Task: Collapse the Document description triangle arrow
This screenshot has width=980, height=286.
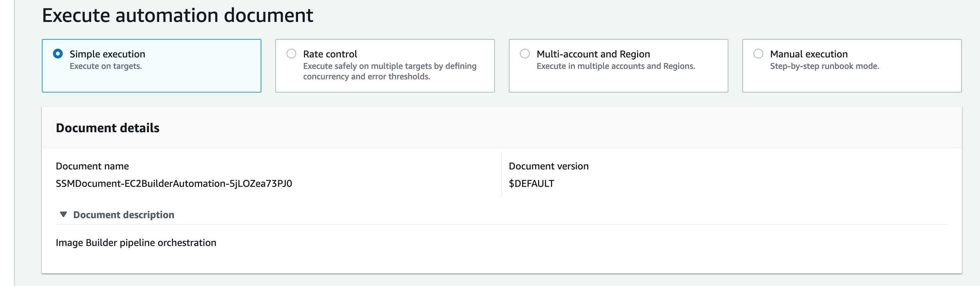Action: click(x=63, y=215)
